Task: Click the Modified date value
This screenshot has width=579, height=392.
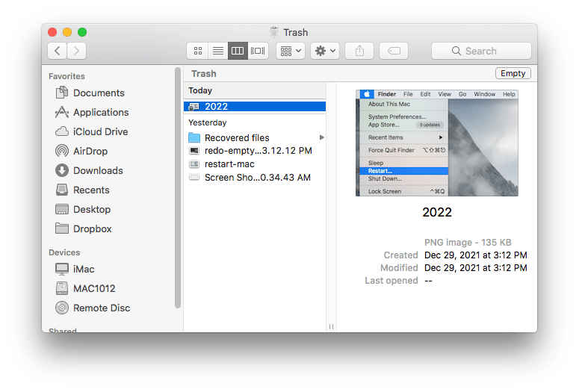Action: point(476,267)
